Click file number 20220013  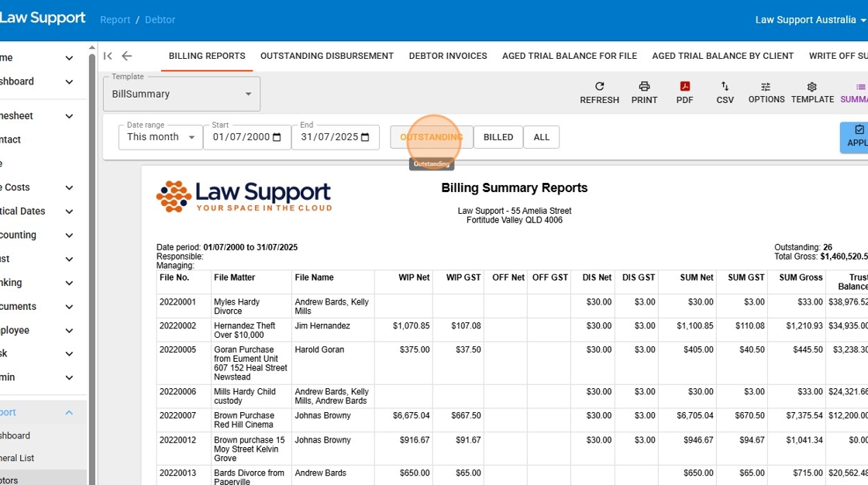click(177, 473)
